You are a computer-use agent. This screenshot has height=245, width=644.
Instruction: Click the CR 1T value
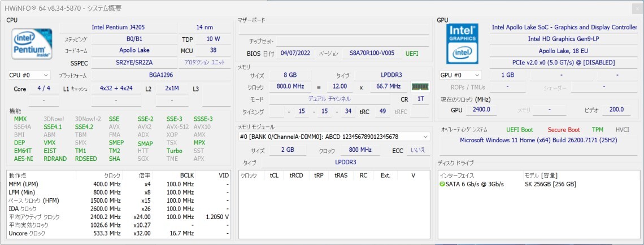click(420, 99)
